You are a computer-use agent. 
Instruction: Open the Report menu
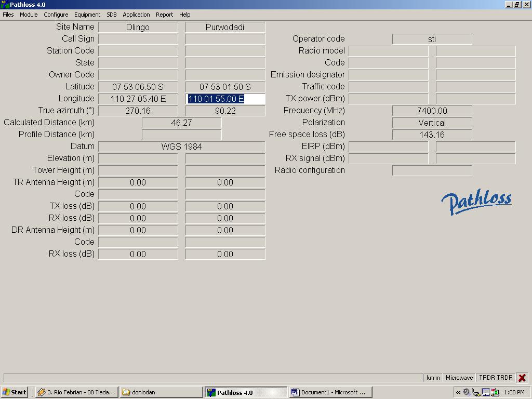pyautogui.click(x=164, y=15)
